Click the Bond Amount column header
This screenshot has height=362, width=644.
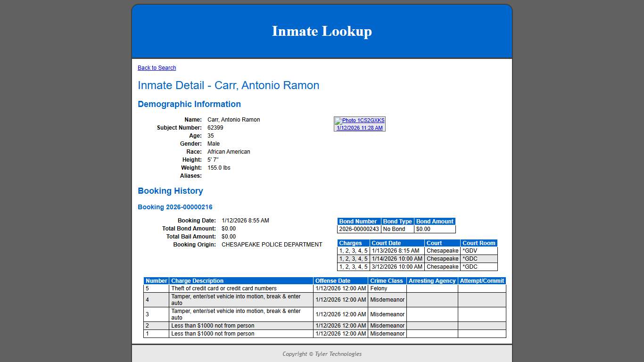(434, 221)
